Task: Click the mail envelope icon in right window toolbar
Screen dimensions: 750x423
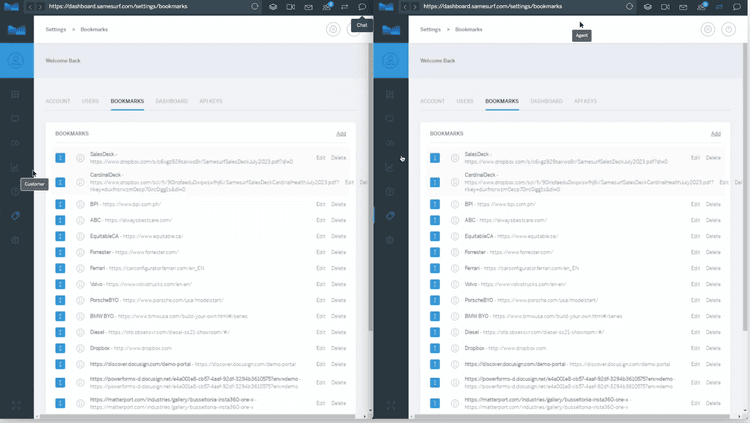Action: [x=682, y=7]
